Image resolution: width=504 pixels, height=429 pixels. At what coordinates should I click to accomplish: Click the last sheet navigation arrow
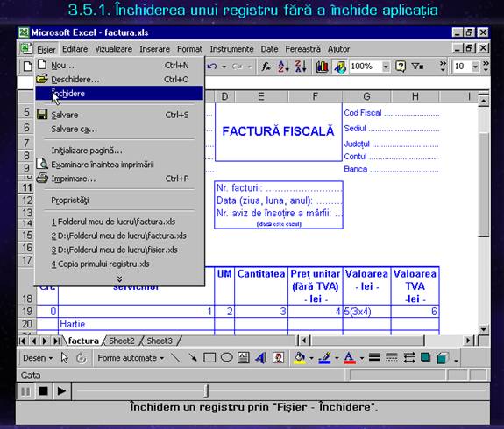57,341
